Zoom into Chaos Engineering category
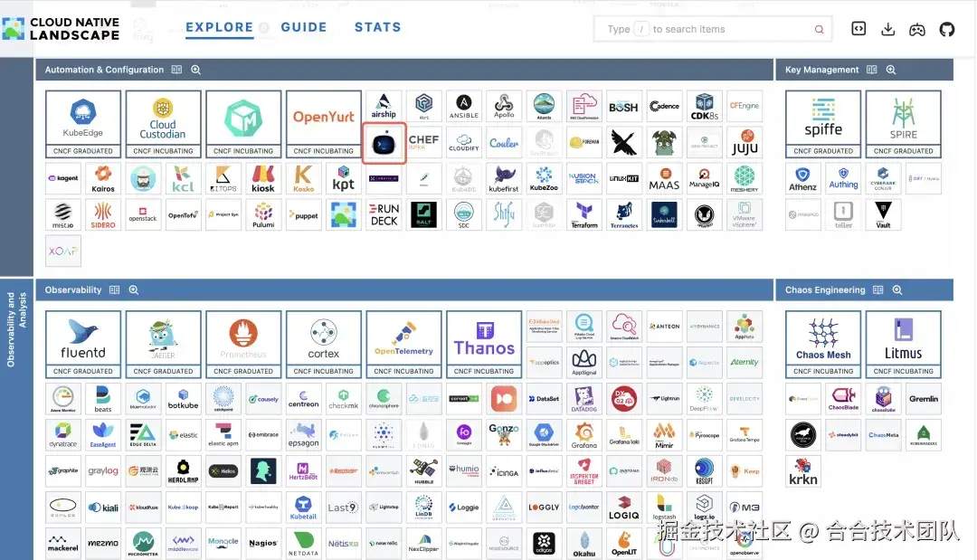Viewport: 977px width, 560px height. coord(897,289)
